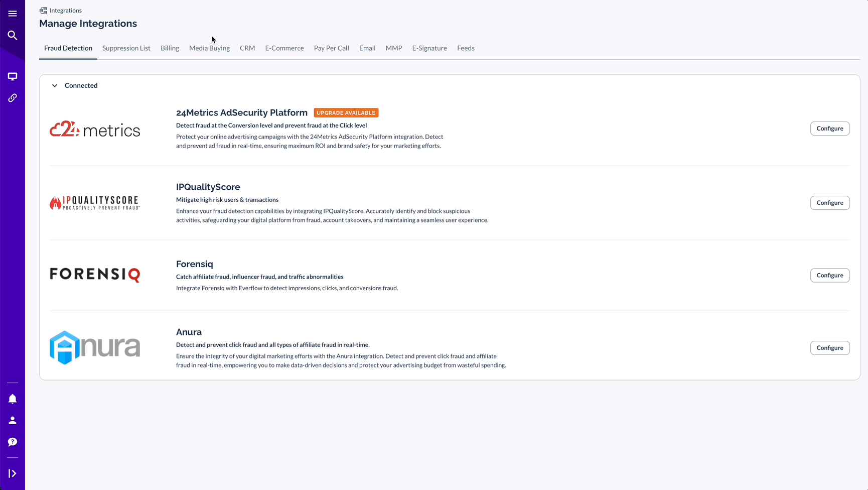Configure the 24Metrics AdSecurity Platform integration

tap(830, 129)
